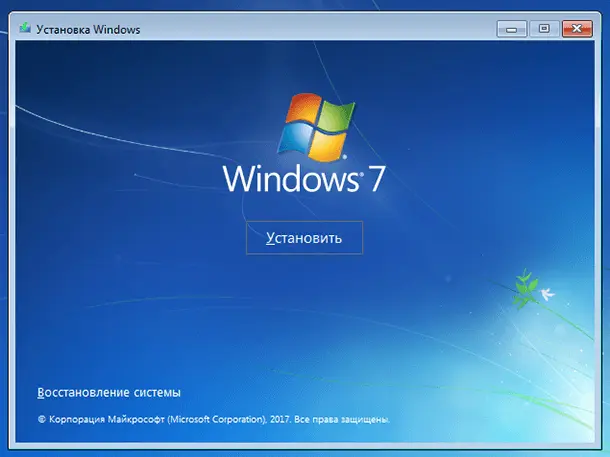The height and width of the screenshot is (457, 610).
Task: Close the Установка Windows window
Action: click(x=577, y=28)
